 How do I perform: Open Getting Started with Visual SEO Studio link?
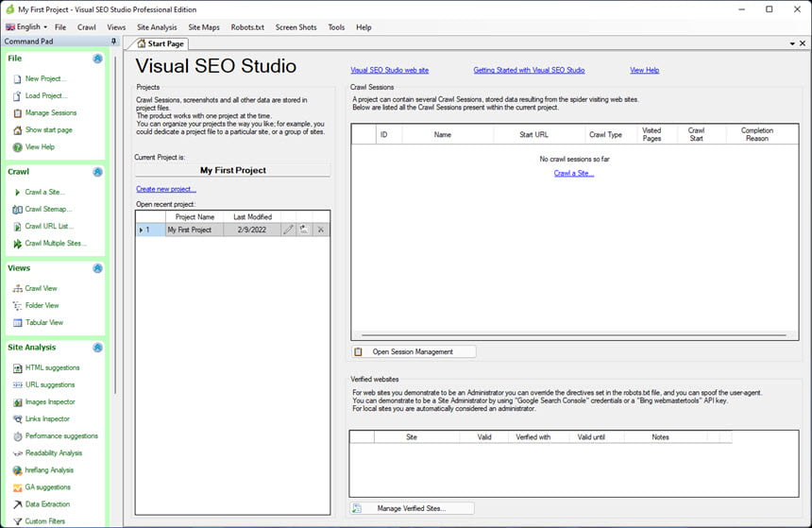pyautogui.click(x=529, y=71)
